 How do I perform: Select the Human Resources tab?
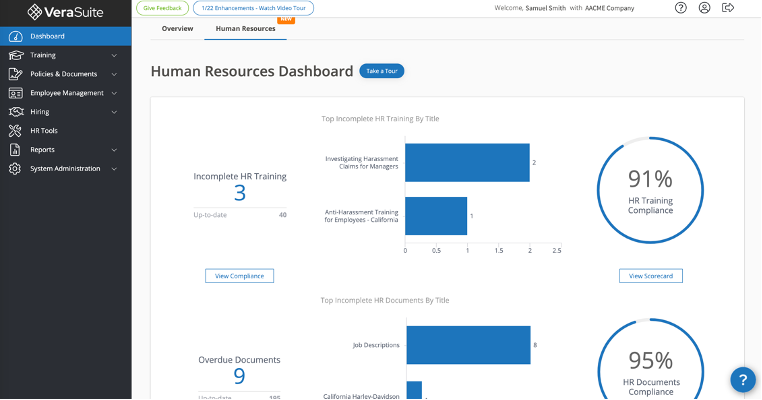tap(245, 29)
